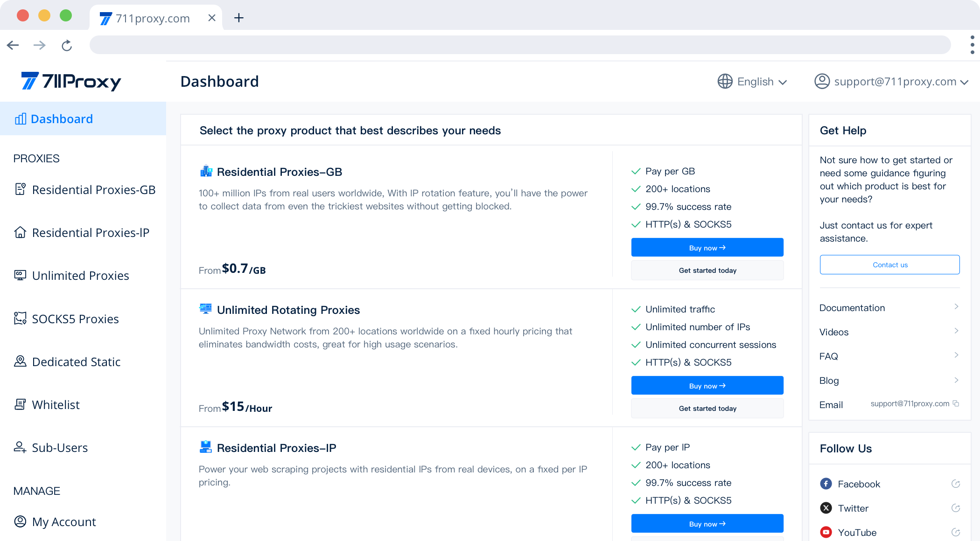Viewport: 980px width, 541px height.
Task: Select Dashboard in the sidebar
Action: point(62,119)
